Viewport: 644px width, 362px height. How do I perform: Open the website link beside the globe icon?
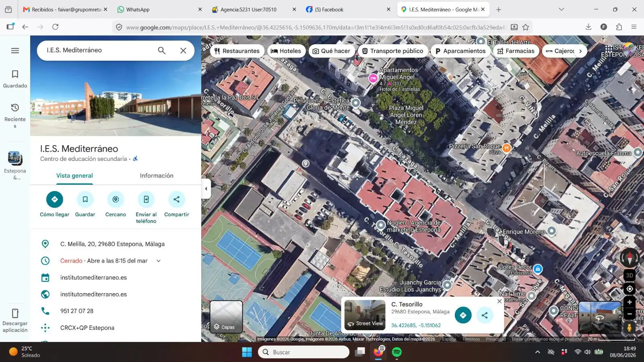pyautogui.click(x=93, y=294)
